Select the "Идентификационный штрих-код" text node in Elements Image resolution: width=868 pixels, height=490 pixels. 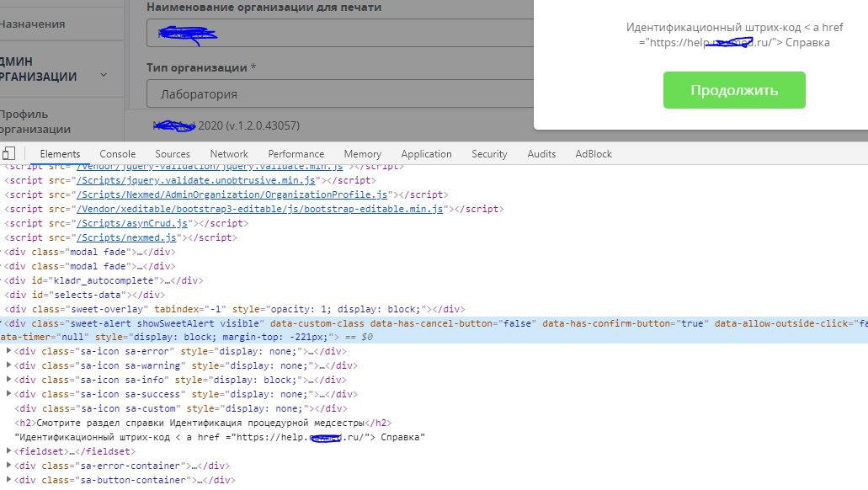pyautogui.click(x=220, y=438)
